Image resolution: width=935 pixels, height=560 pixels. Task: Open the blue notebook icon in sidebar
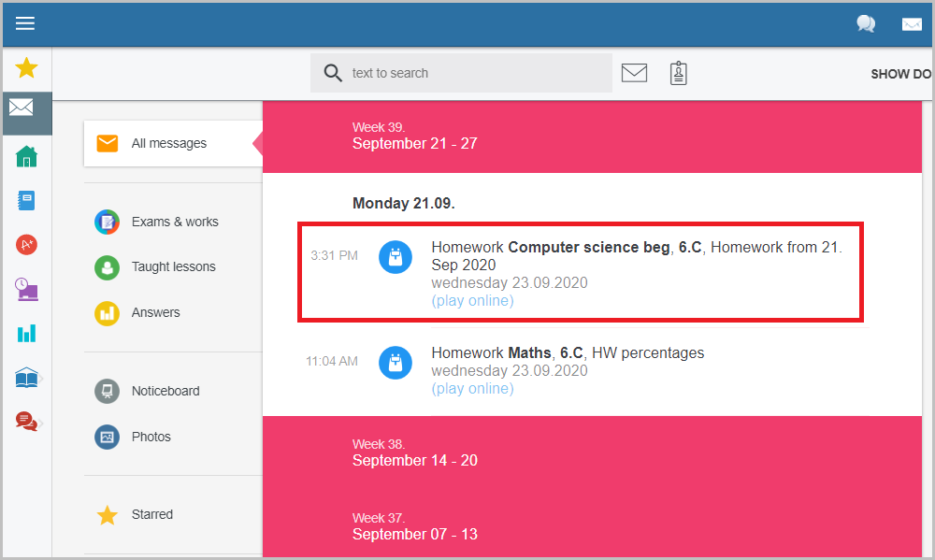pos(26,200)
